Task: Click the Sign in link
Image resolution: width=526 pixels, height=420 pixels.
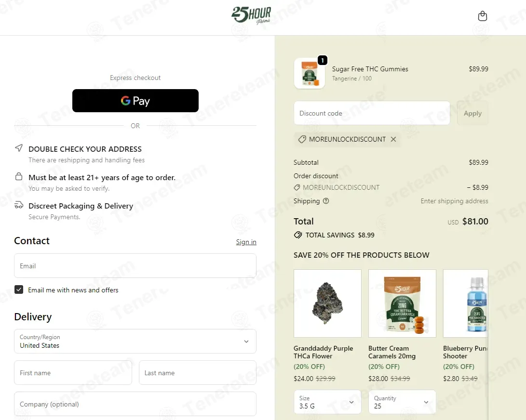Action: [246, 242]
